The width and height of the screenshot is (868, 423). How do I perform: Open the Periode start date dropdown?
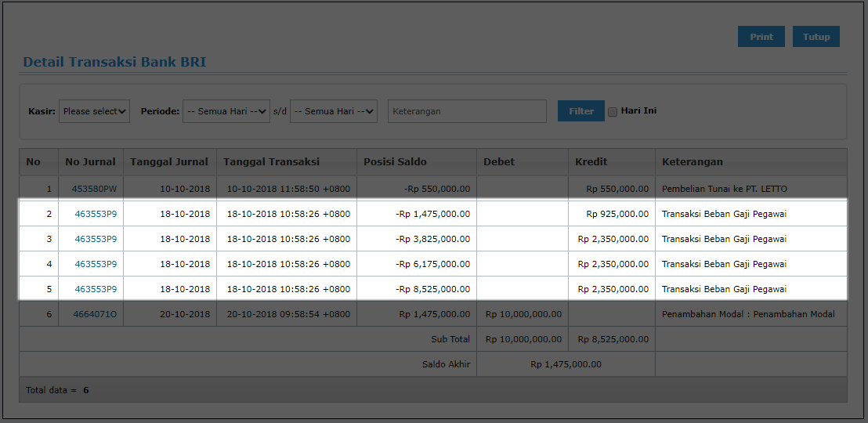click(226, 111)
